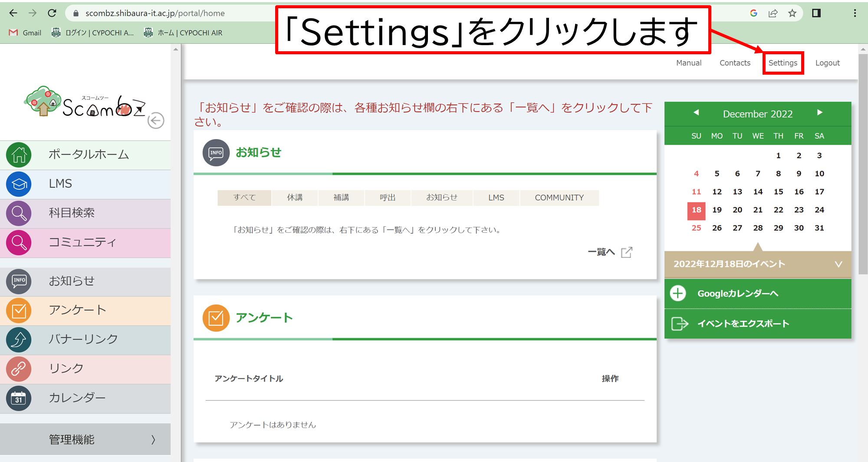Go to previous month in calendar
Viewport: 868px width, 462px height.
click(696, 113)
